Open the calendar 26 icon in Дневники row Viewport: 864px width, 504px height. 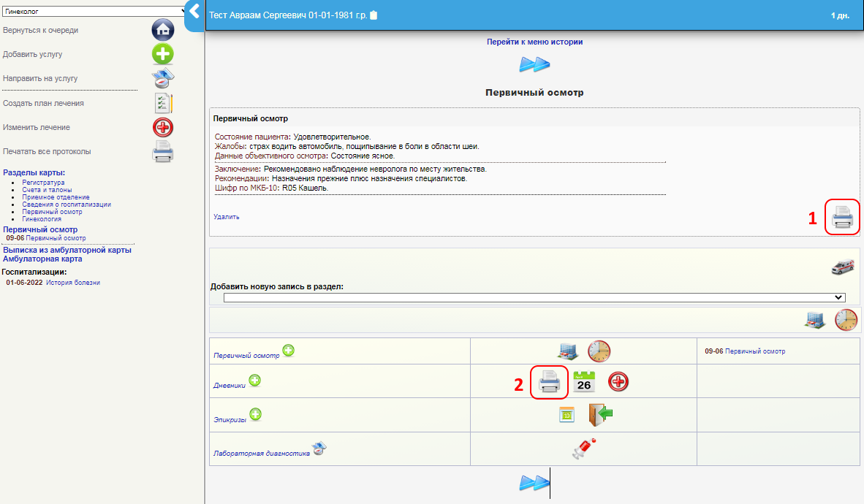584,382
